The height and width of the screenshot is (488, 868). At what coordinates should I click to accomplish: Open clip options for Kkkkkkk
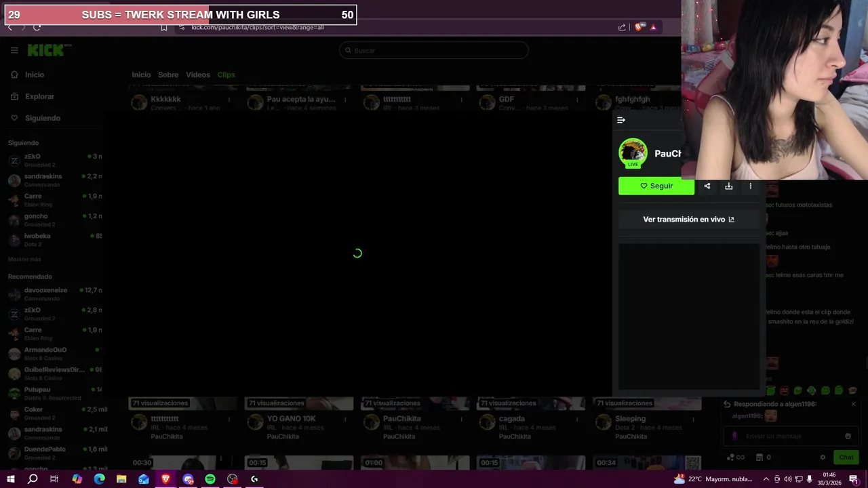(x=229, y=100)
